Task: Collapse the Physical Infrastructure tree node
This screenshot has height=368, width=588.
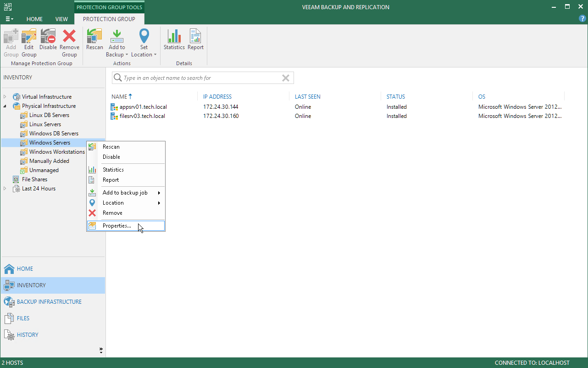Action: pyautogui.click(x=5, y=106)
